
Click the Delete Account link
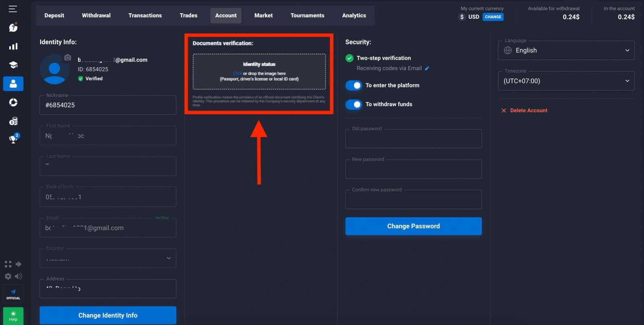click(x=528, y=110)
